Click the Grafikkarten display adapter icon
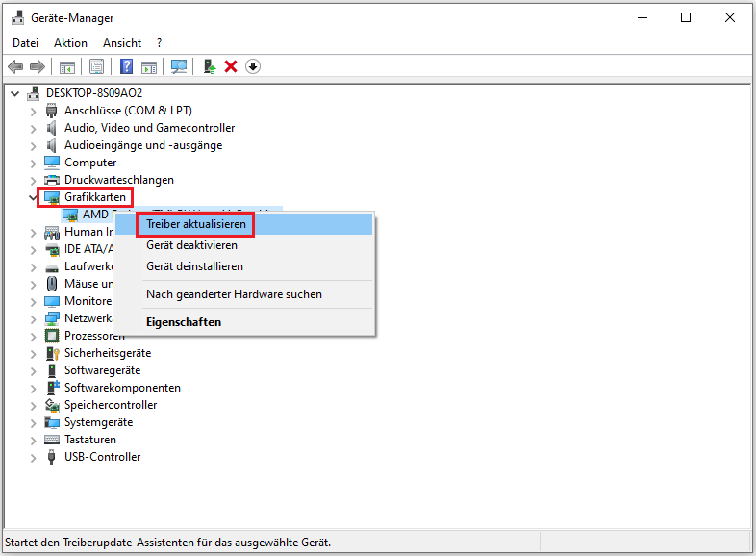 (52, 197)
